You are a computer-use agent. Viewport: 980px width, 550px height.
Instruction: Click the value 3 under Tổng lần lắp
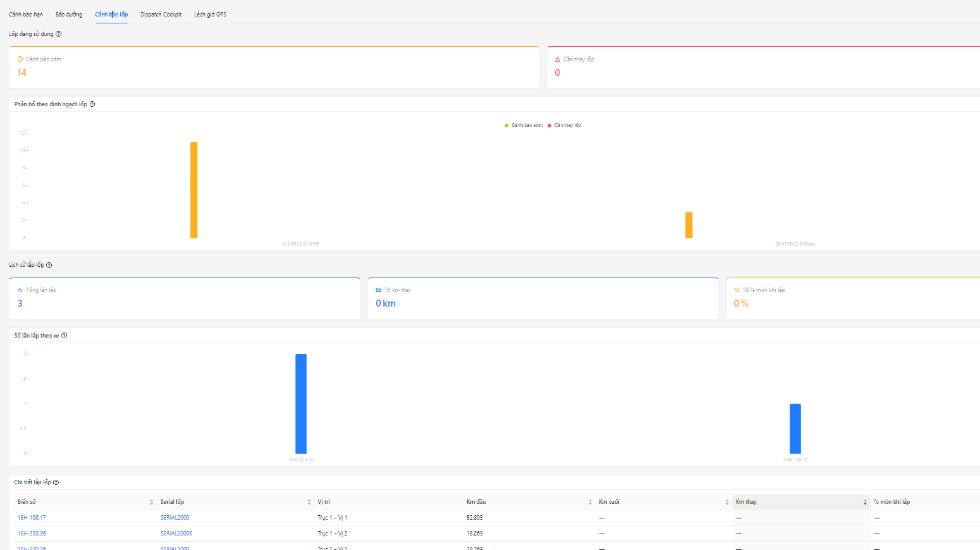20,303
